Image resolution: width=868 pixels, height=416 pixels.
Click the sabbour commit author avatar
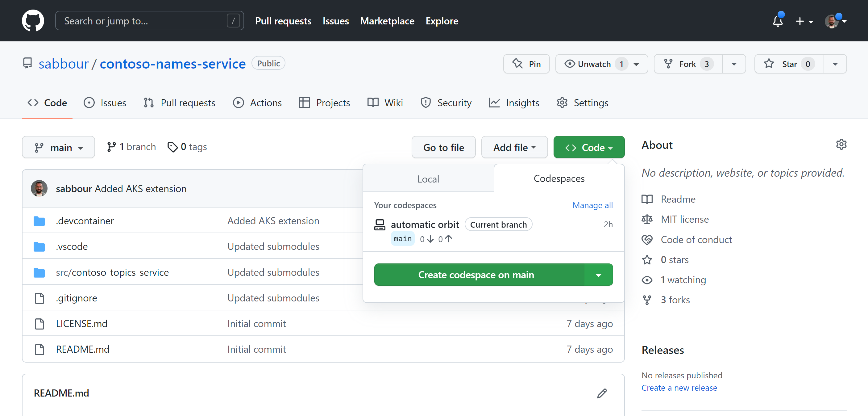39,188
